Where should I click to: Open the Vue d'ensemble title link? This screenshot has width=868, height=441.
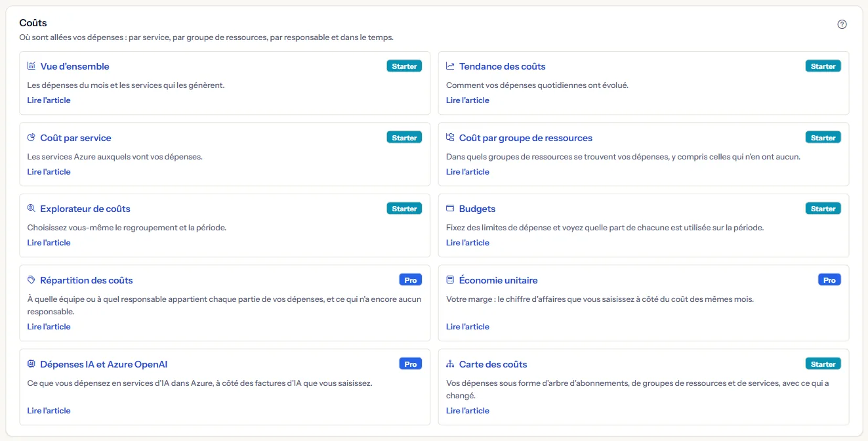tap(75, 66)
